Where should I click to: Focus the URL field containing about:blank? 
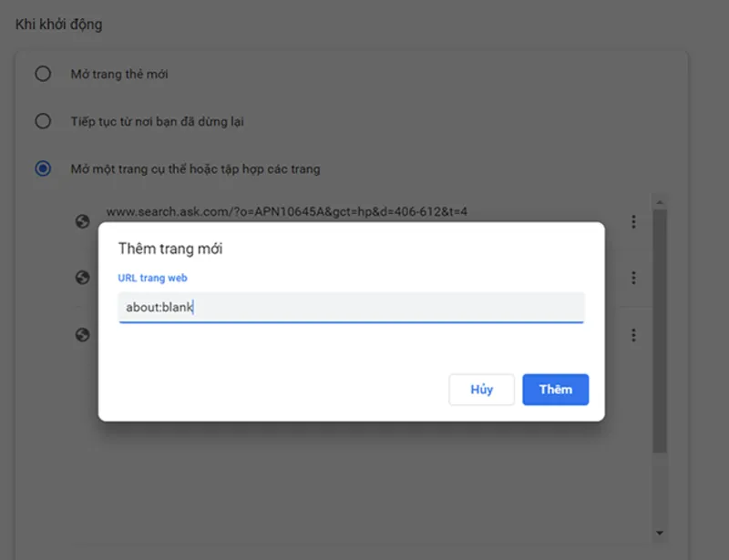(x=352, y=307)
